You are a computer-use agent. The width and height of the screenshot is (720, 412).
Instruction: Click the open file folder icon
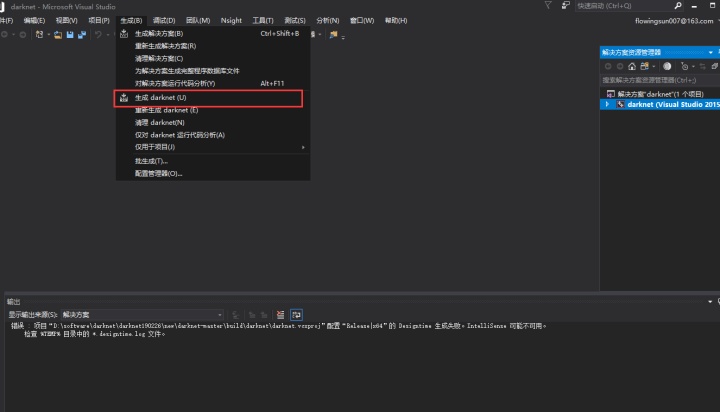click(x=58, y=34)
